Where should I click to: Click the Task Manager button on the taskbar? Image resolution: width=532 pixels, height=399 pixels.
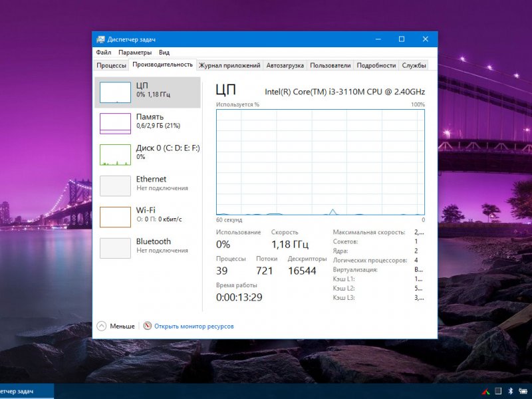click(x=27, y=391)
